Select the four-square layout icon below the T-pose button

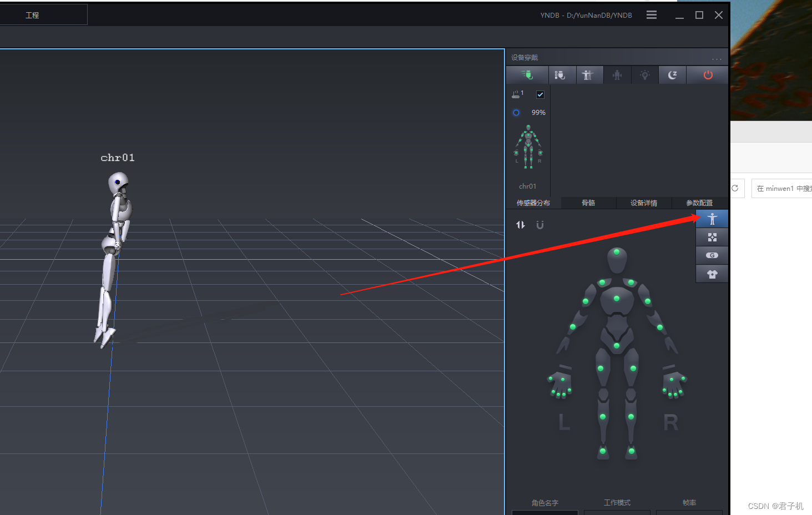pyautogui.click(x=712, y=237)
